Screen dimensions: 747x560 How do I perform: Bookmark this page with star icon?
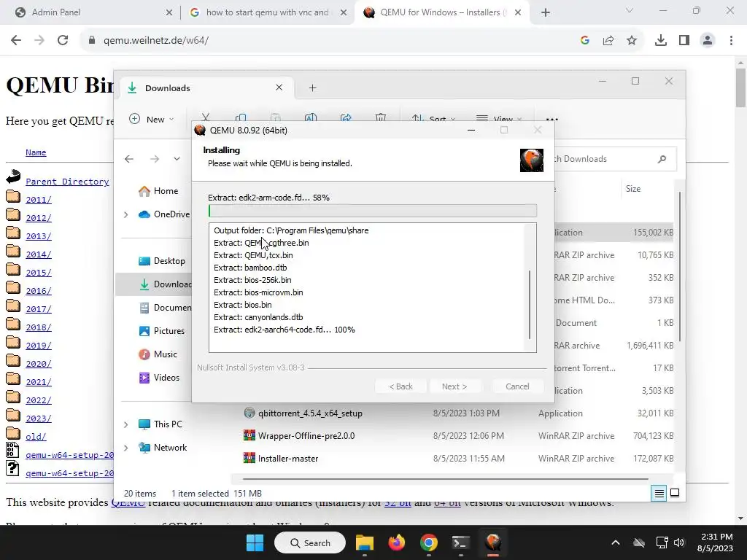pyautogui.click(x=632, y=41)
